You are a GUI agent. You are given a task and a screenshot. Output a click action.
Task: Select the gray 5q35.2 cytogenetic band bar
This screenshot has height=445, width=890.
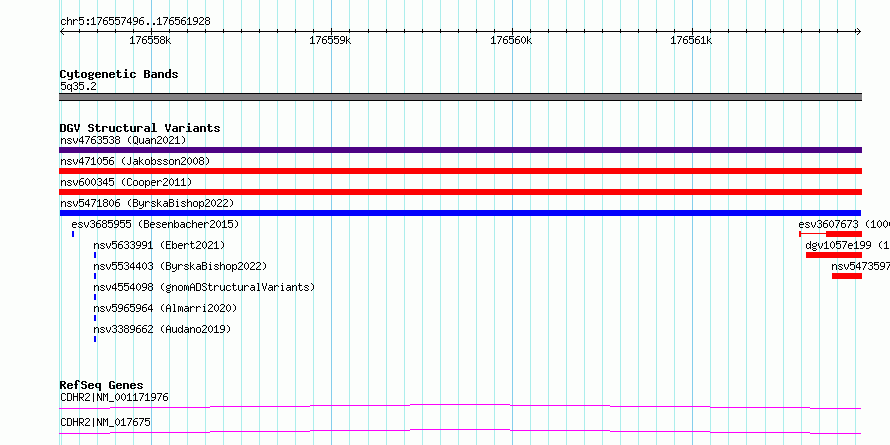pos(460,97)
